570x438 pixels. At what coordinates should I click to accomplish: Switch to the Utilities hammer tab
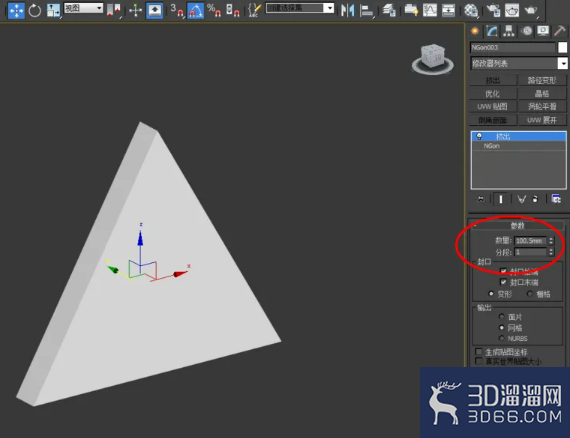pyautogui.click(x=560, y=31)
